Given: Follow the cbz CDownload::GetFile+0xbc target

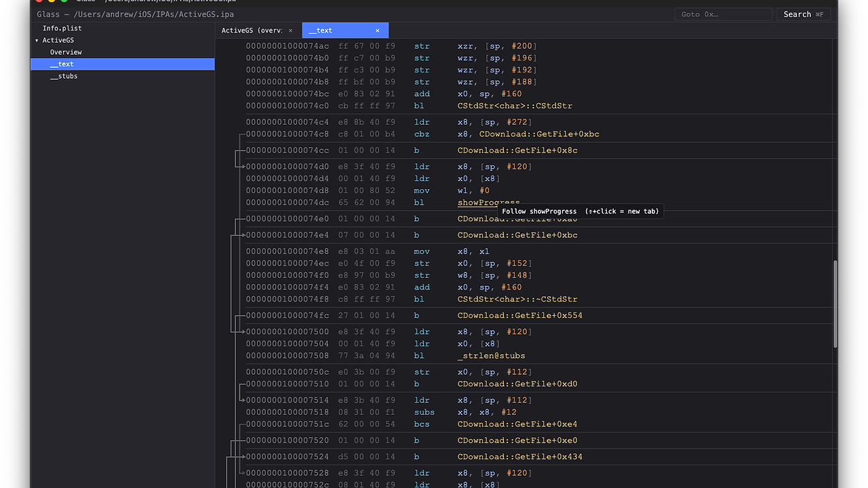Looking at the screenshot, I should pos(539,134).
